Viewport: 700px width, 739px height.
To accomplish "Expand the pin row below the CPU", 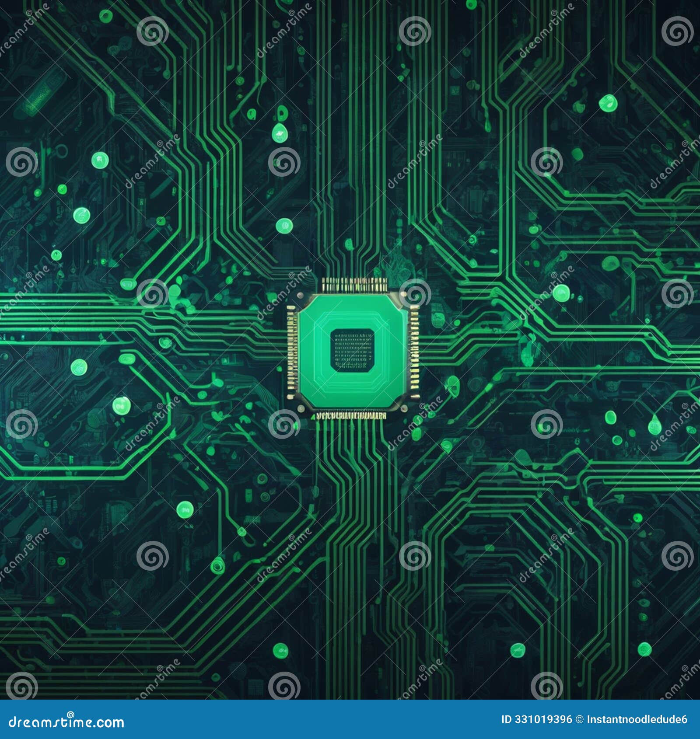I will click(x=350, y=416).
